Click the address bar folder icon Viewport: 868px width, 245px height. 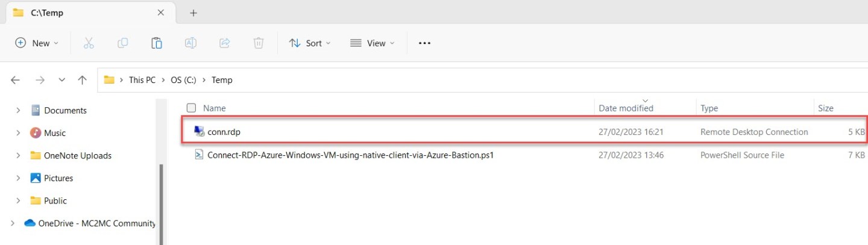point(109,80)
